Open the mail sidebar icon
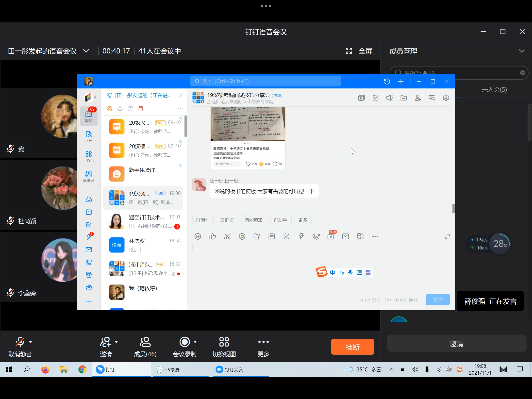The width and height of the screenshot is (532, 399). point(89,250)
